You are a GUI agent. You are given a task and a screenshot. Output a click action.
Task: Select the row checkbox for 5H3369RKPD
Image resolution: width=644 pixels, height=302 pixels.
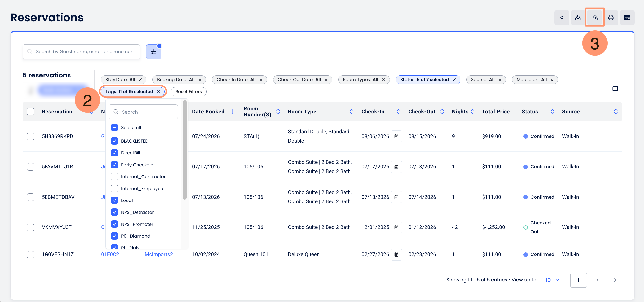pyautogui.click(x=30, y=136)
